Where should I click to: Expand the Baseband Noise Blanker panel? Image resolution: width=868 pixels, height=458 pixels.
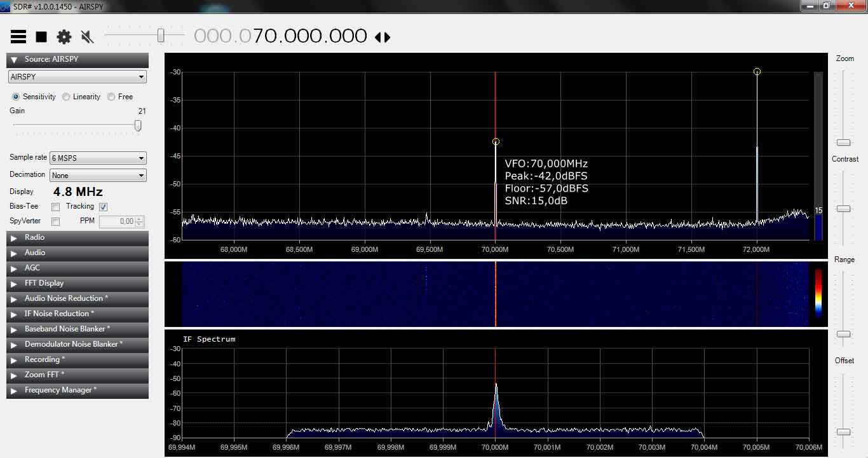tap(78, 330)
